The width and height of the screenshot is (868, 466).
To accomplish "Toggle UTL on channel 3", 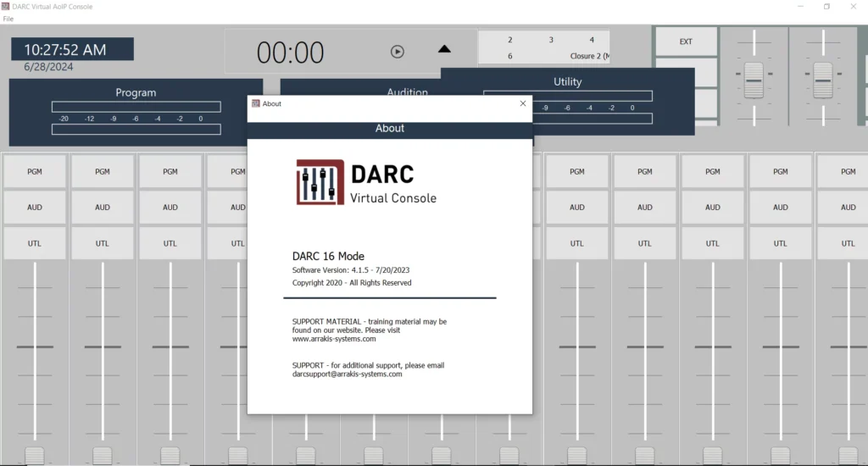I will (170, 243).
